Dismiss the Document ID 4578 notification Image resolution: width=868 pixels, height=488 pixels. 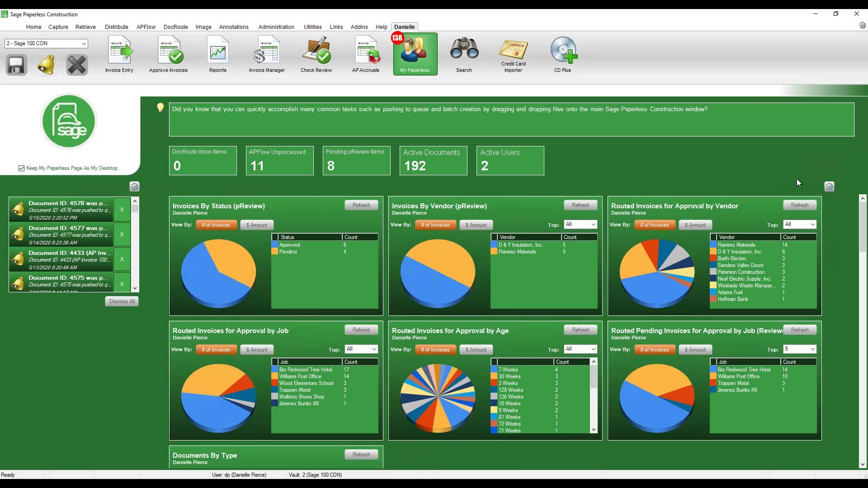coord(121,209)
